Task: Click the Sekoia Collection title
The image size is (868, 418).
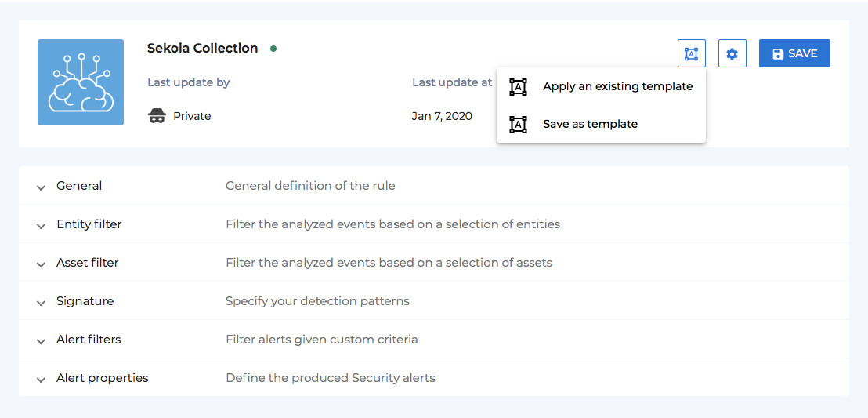Action: pos(203,49)
